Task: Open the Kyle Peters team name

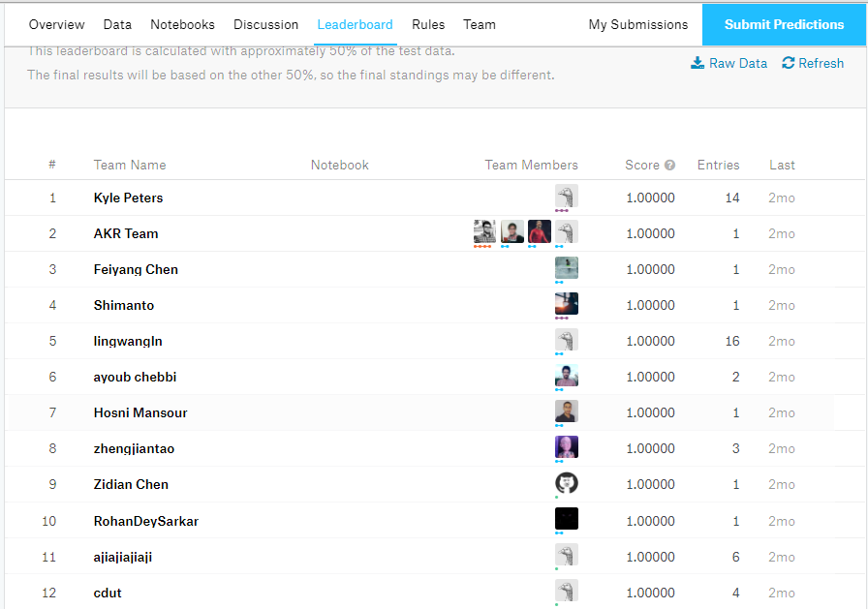Action: [x=128, y=198]
